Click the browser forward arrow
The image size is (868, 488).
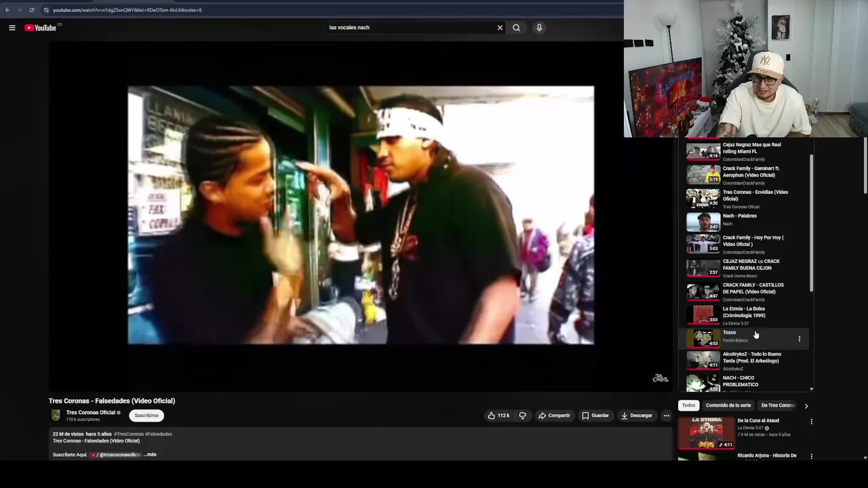point(19,10)
